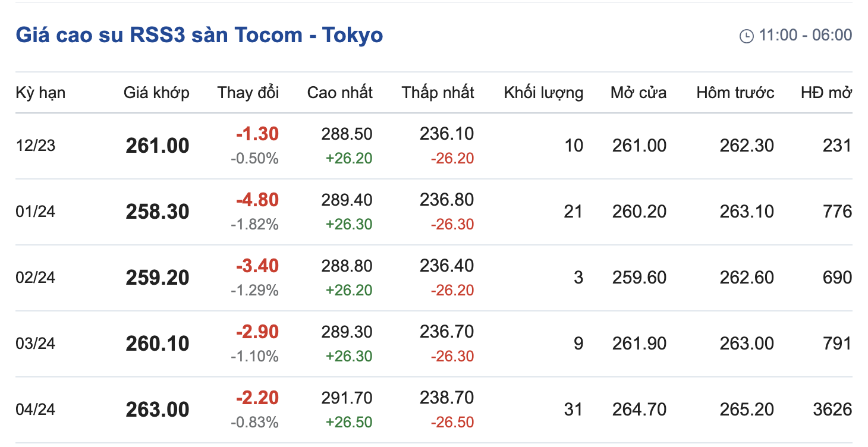Select the Cao nhất column header

339,93
